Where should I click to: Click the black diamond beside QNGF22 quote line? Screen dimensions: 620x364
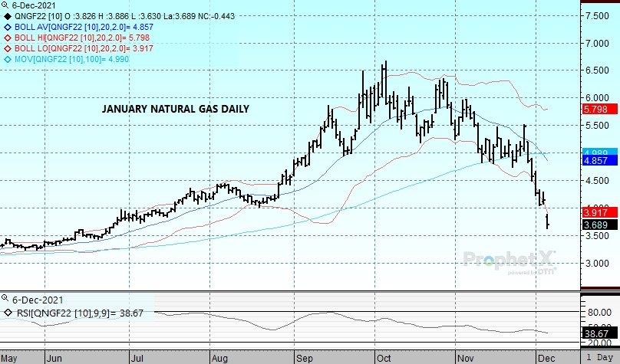coord(8,15)
